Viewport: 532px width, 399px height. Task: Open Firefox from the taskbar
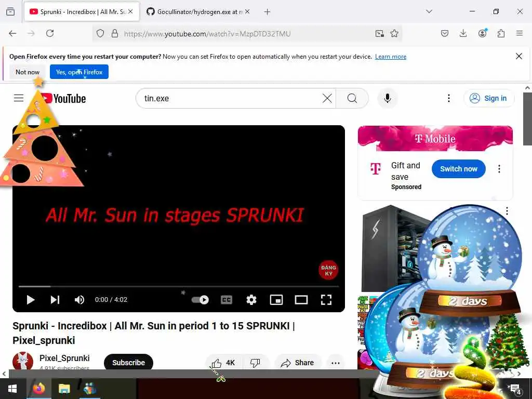[38, 389]
